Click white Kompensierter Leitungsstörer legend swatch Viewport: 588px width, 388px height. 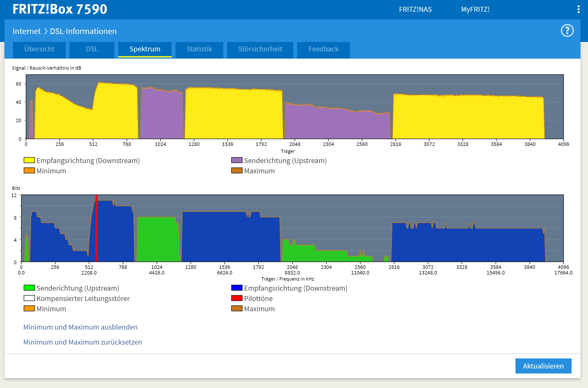(29, 298)
